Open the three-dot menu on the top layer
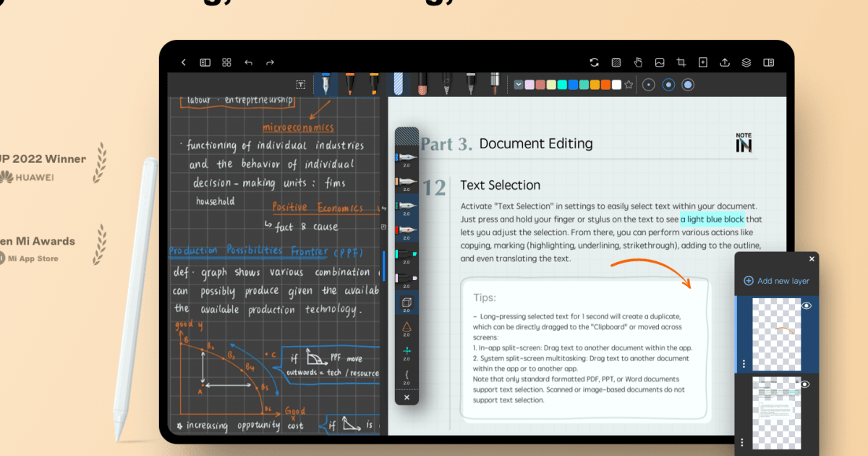The image size is (868, 456). 744,363
